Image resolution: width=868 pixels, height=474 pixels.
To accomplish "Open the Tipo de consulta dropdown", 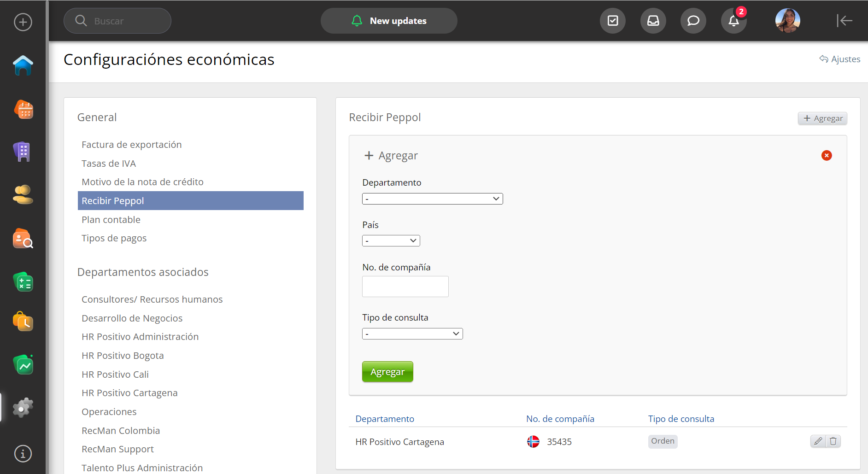I will click(412, 334).
